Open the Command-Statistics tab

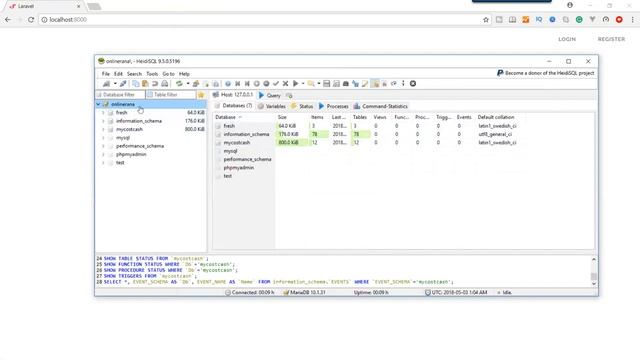381,106
